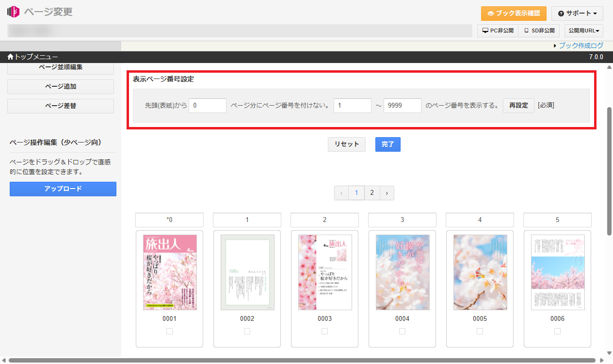
Task: Go to previous page with left chevron
Action: (x=341, y=193)
